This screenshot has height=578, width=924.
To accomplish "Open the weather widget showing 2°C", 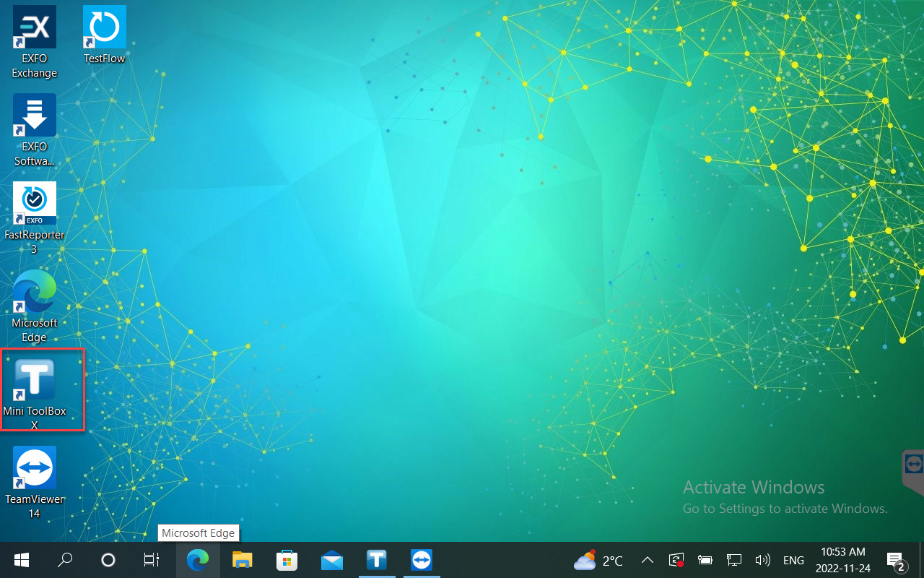I will [x=598, y=560].
